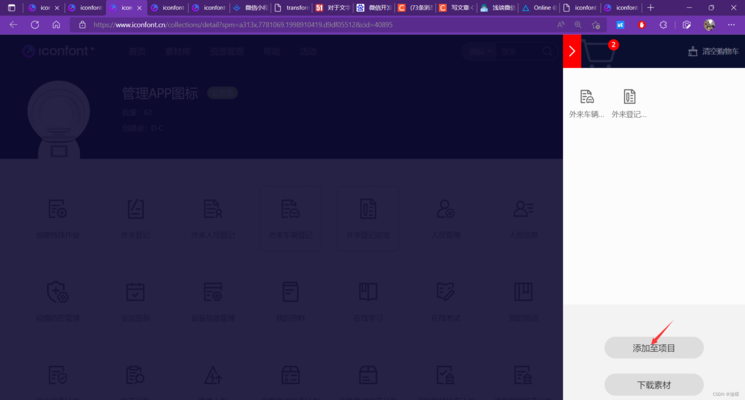Click the 添加至项目 button
Screen dimensions: 745x400
(654, 348)
